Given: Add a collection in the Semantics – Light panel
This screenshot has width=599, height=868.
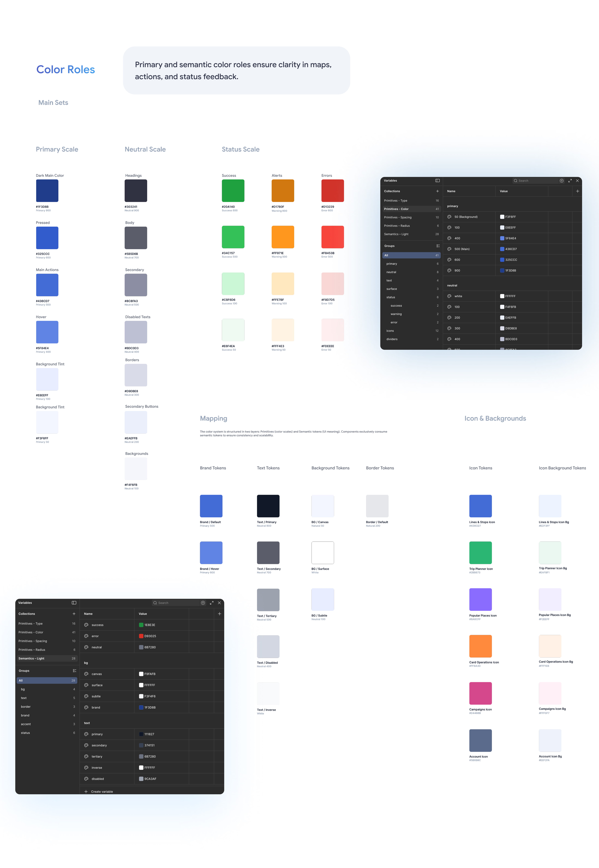Looking at the screenshot, I should point(74,614).
